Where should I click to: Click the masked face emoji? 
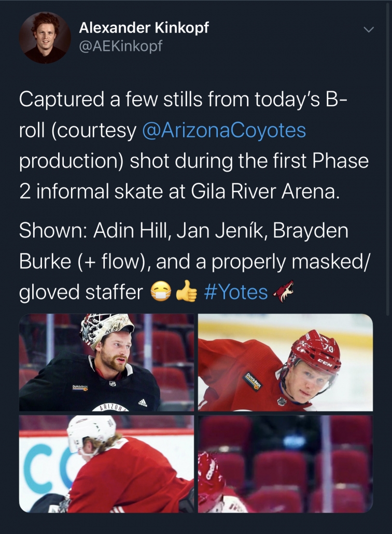(x=161, y=292)
